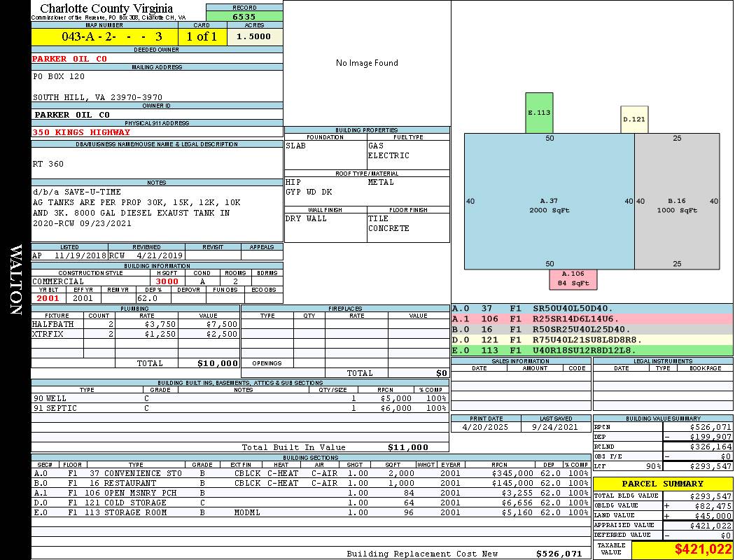This screenshot has height=560, width=735.
Task: Click physical address 350 KINGS HIGHWAY
Action: pos(81,132)
